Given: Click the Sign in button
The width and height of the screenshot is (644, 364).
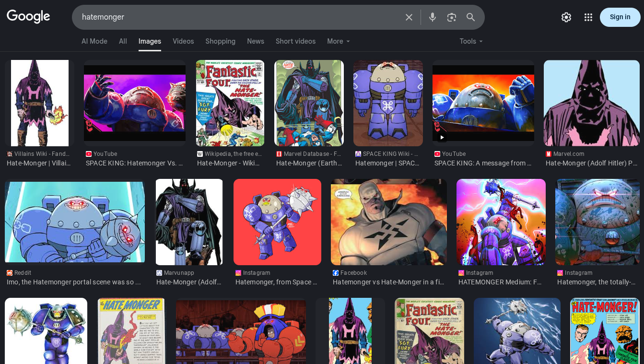Looking at the screenshot, I should (x=620, y=17).
